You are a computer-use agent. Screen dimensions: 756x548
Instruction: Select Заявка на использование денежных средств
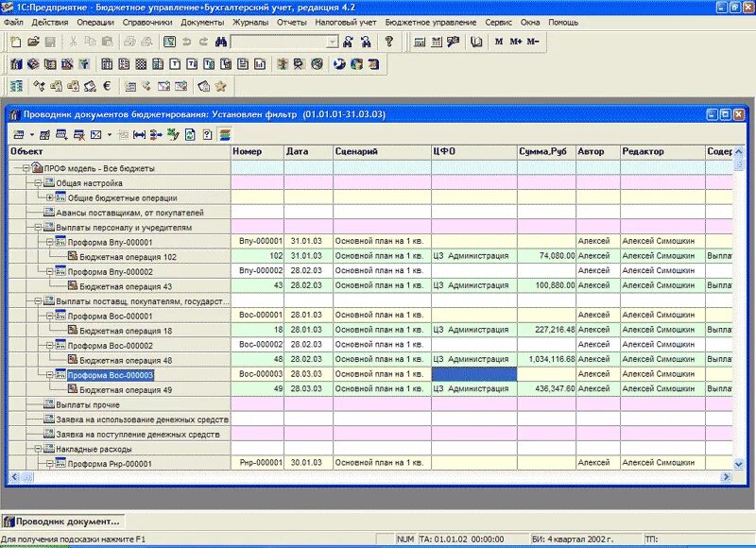pyautogui.click(x=143, y=420)
